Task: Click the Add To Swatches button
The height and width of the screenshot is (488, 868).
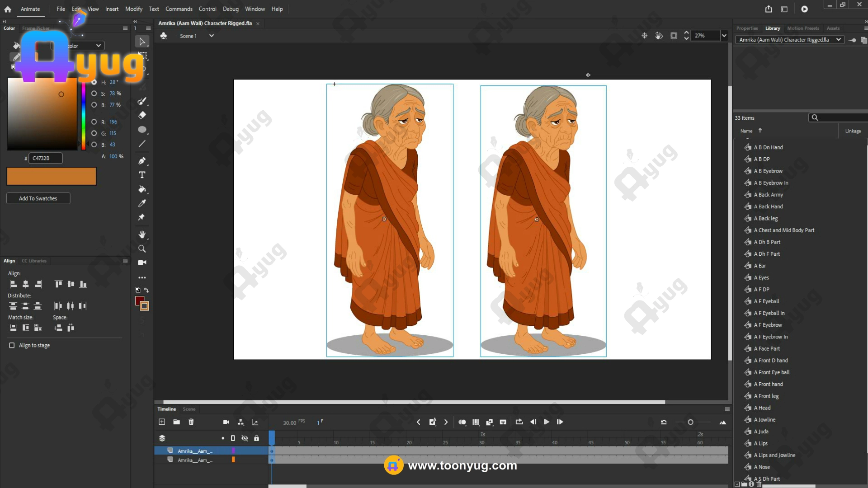Action: coord(38,198)
